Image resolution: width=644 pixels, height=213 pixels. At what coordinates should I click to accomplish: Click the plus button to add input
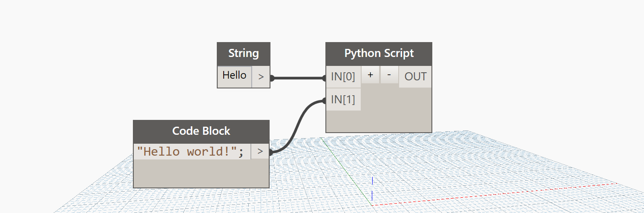(x=371, y=75)
